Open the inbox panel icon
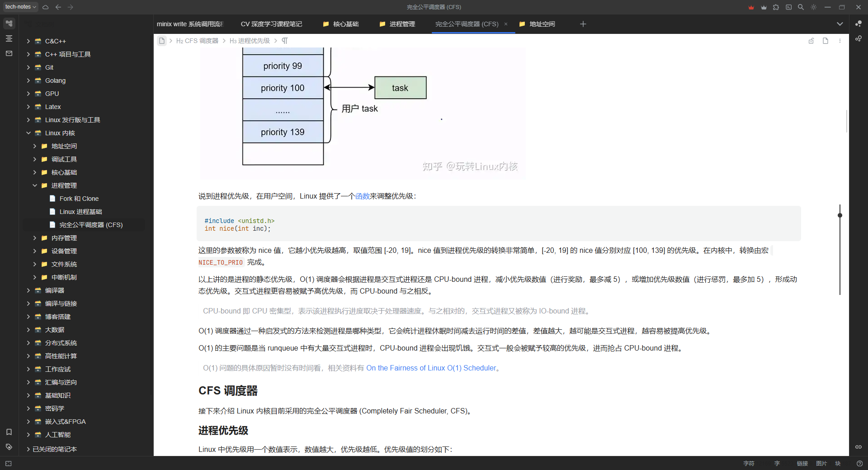The width and height of the screenshot is (868, 470). 9,53
